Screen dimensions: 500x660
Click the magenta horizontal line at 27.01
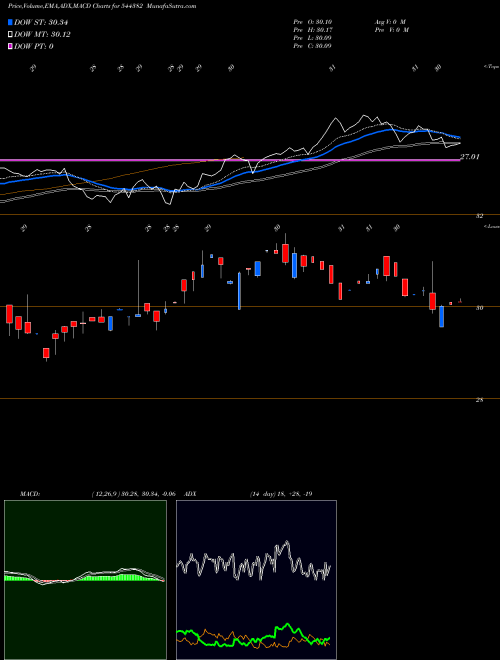click(229, 160)
